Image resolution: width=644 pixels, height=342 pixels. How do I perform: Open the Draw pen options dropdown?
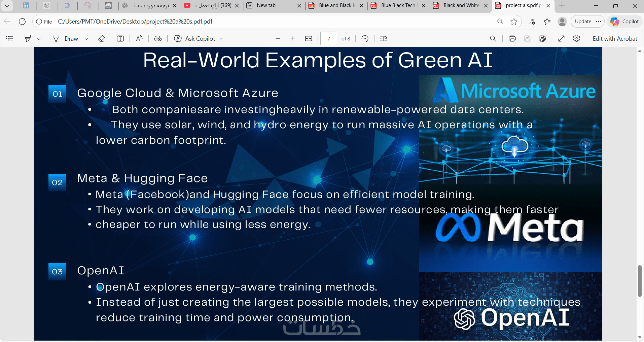click(86, 39)
